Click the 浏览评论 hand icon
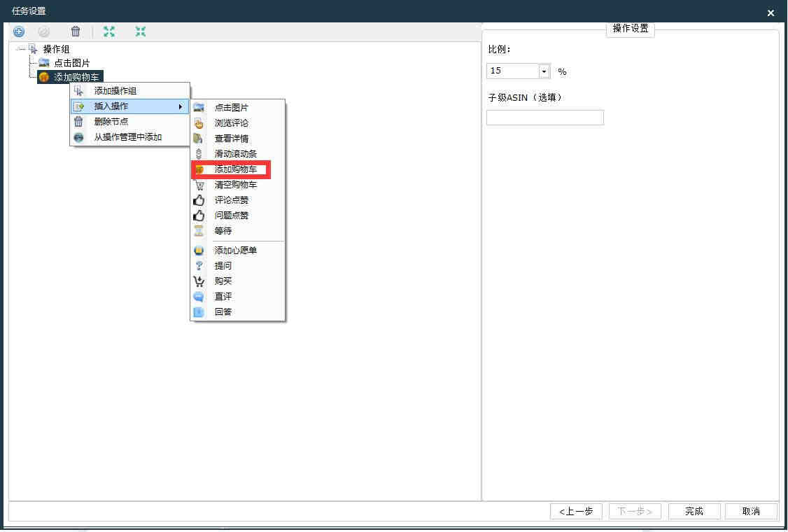788x532 pixels. [199, 123]
